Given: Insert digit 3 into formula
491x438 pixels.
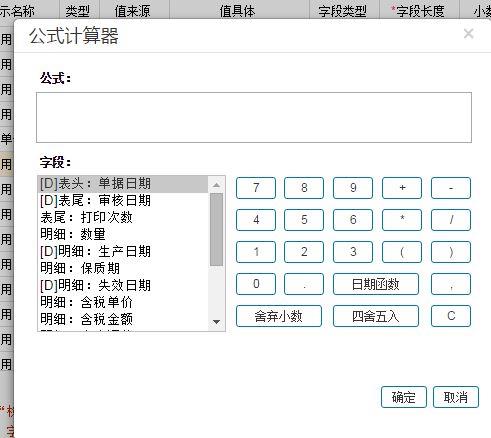Looking at the screenshot, I should [353, 252].
